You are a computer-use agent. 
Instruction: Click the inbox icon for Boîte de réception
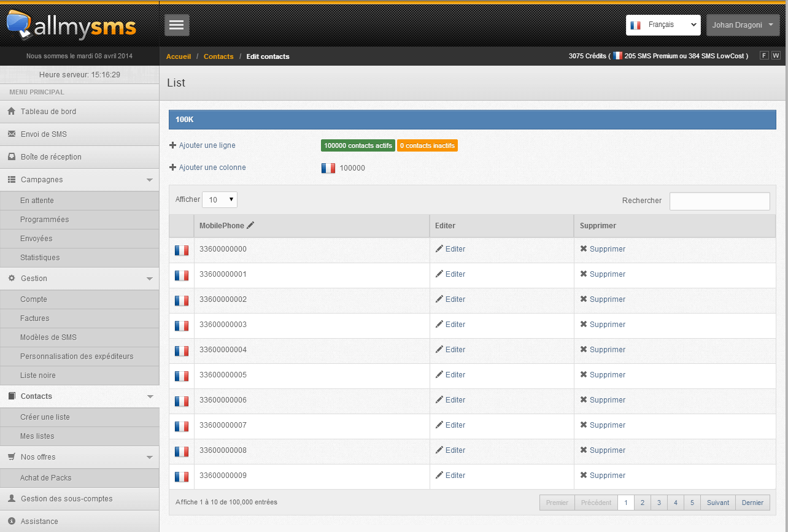[x=11, y=156]
